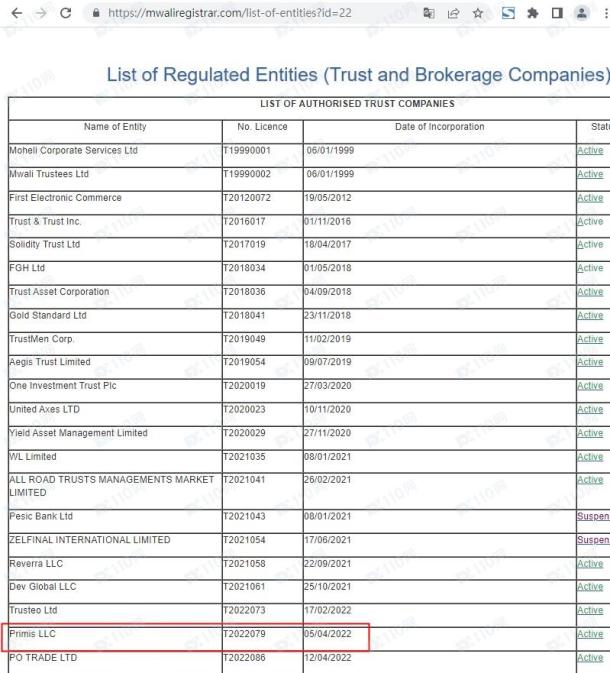Click the blue square extension icon
The width and height of the screenshot is (610, 673).
point(508,13)
